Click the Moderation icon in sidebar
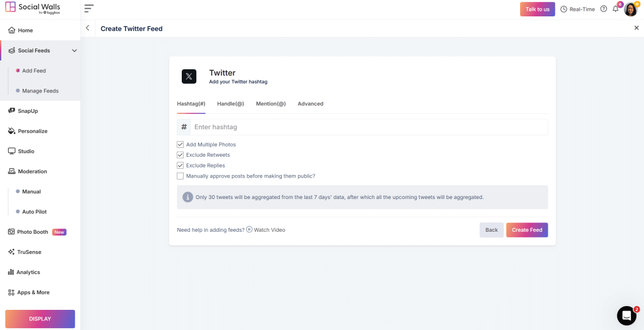Image resolution: width=644 pixels, height=330 pixels. click(11, 171)
